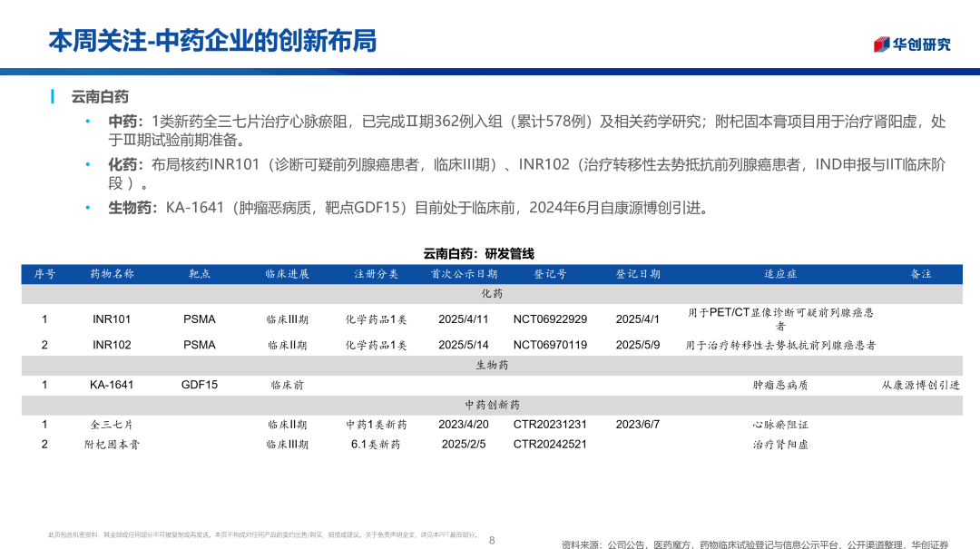Screen dimensions: 980x549
Task: Select the 生物药 group row in the table
Action: 492,365
